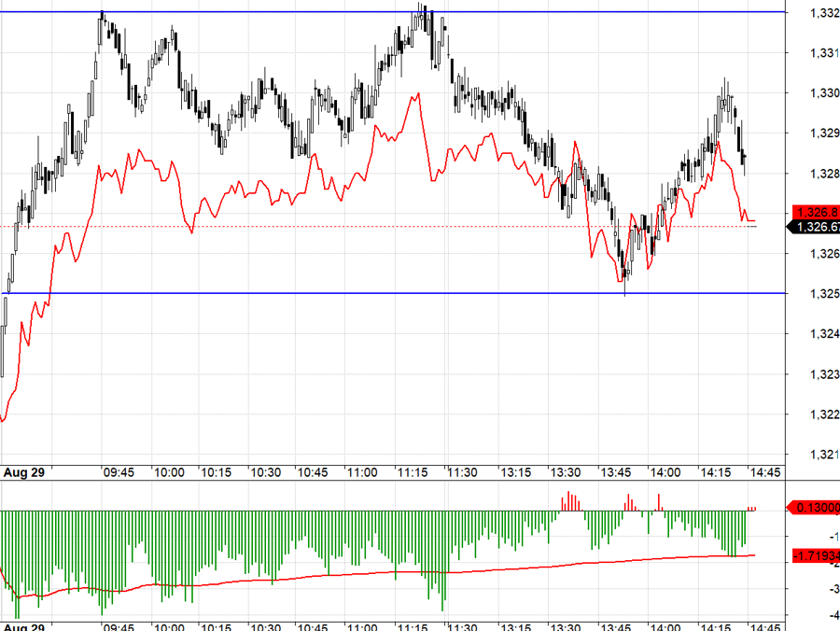Click the red -1.71934 indicator value tag
840x631 pixels.
tap(814, 554)
